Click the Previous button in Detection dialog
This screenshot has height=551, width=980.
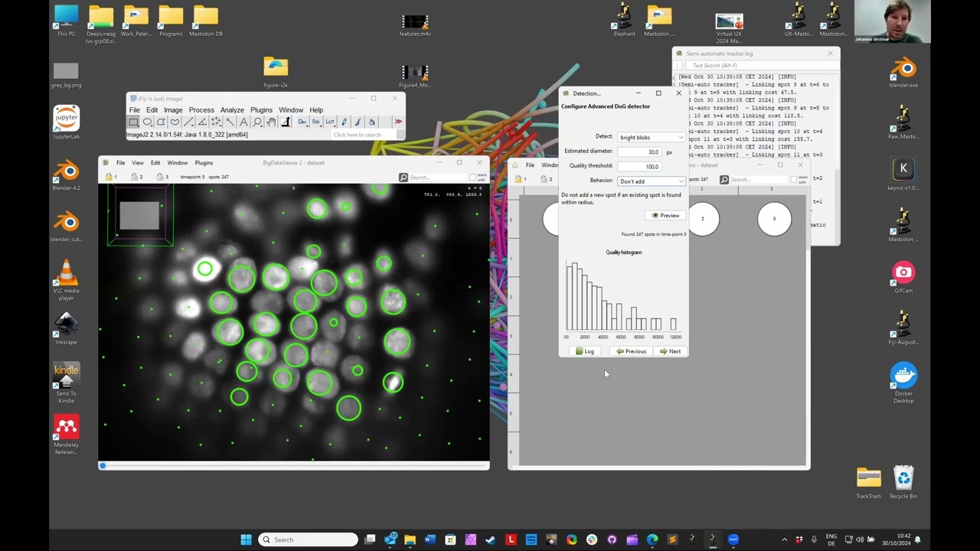coord(632,351)
